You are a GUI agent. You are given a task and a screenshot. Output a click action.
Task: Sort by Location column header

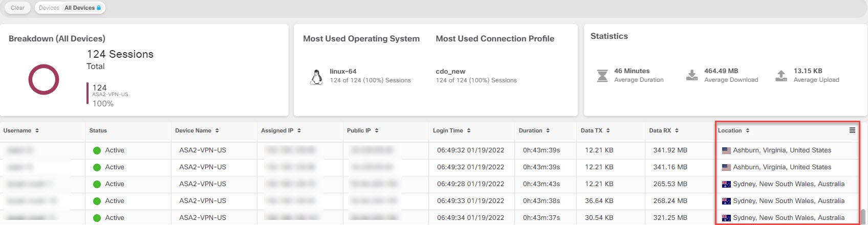point(748,131)
